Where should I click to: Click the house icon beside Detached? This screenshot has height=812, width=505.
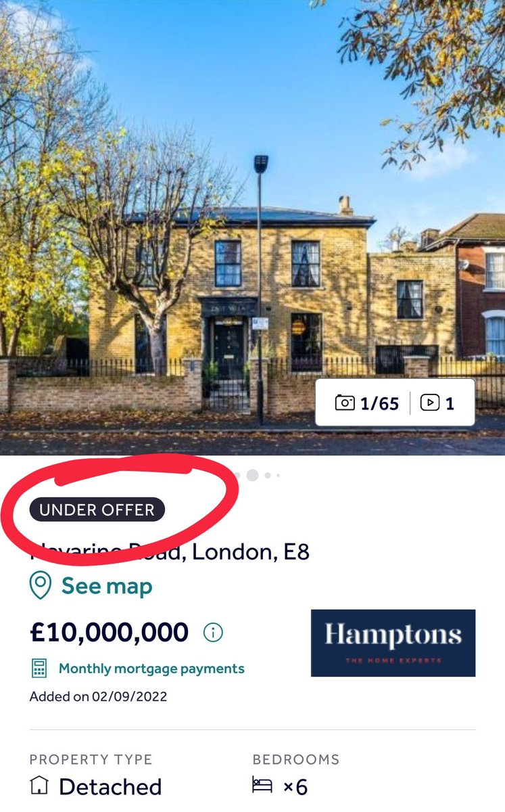tap(39, 786)
